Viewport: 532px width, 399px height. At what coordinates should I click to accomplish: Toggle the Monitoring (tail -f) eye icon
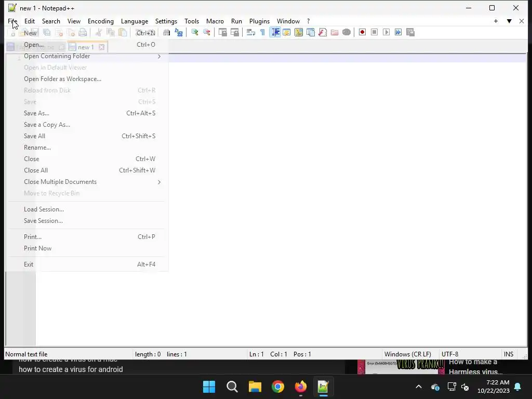347,32
